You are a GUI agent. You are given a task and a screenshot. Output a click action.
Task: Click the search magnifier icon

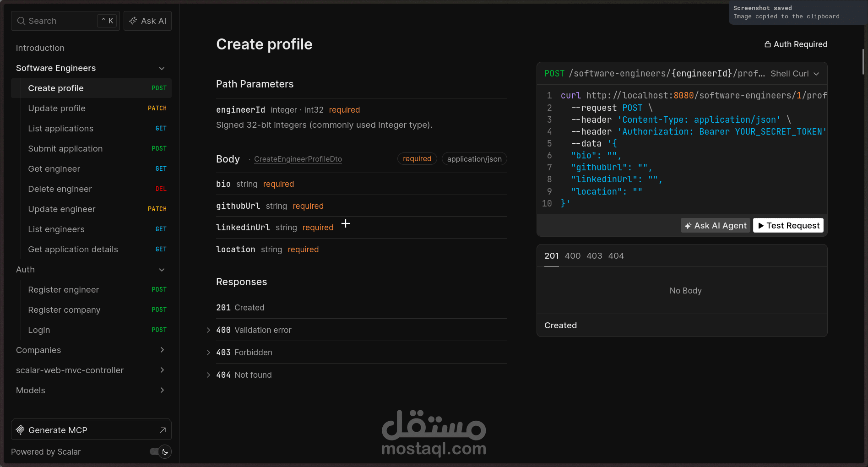pos(21,21)
